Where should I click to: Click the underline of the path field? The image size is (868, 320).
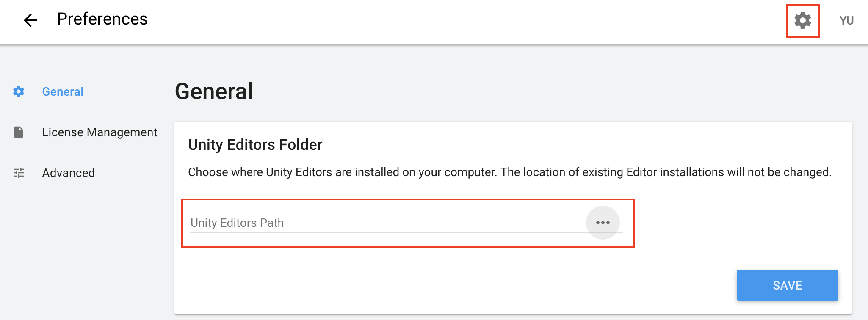tap(406, 232)
